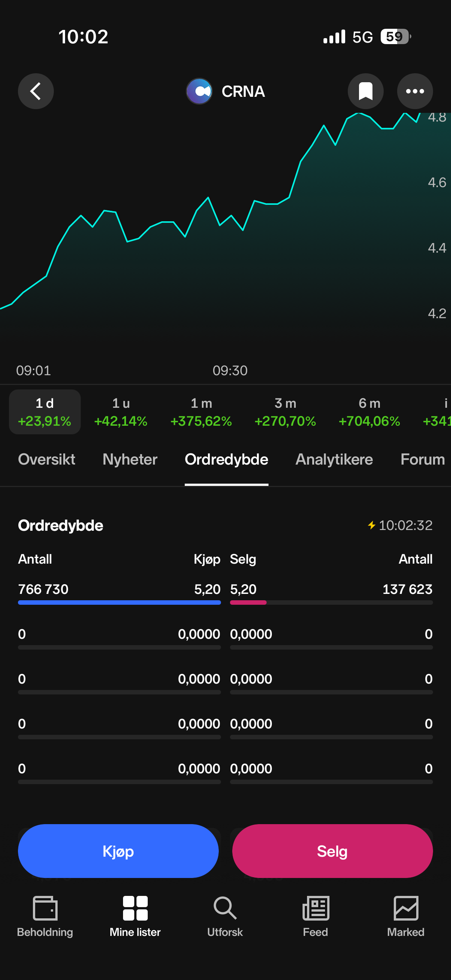The height and width of the screenshot is (980, 451).
Task: Open the Feed newspaper icon
Action: pyautogui.click(x=316, y=908)
